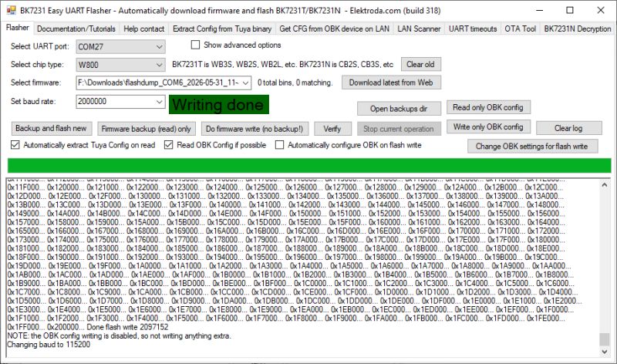Switch to the LAN Scanner tab
This screenshot has width=617, height=364.
point(419,29)
